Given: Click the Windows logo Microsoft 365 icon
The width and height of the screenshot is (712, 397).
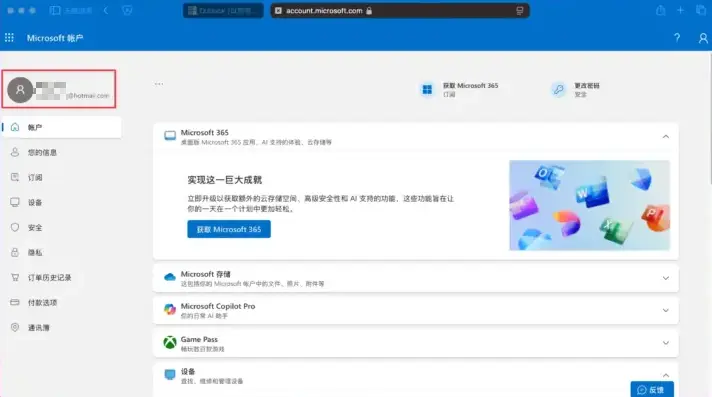Looking at the screenshot, I should tap(427, 89).
